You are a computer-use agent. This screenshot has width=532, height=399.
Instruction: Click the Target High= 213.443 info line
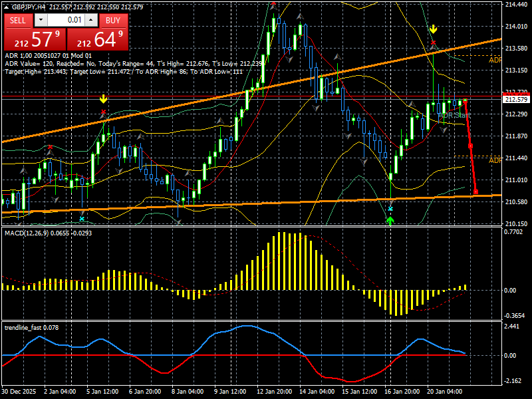tap(124, 72)
